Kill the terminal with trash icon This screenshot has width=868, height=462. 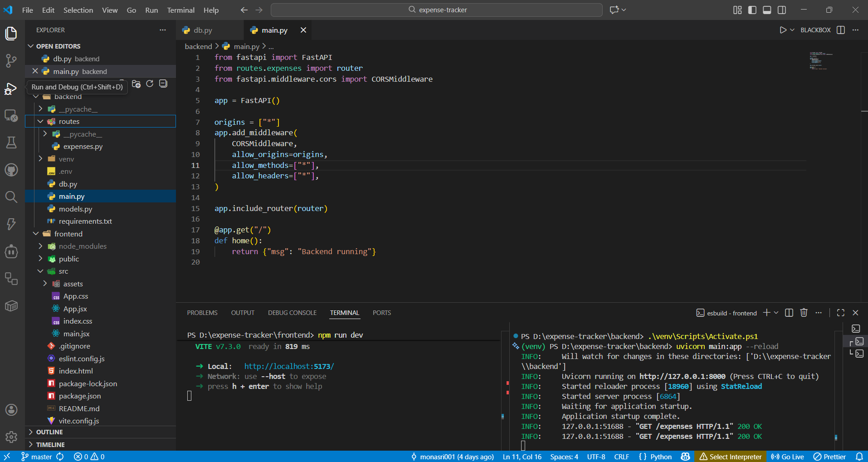tap(804, 313)
